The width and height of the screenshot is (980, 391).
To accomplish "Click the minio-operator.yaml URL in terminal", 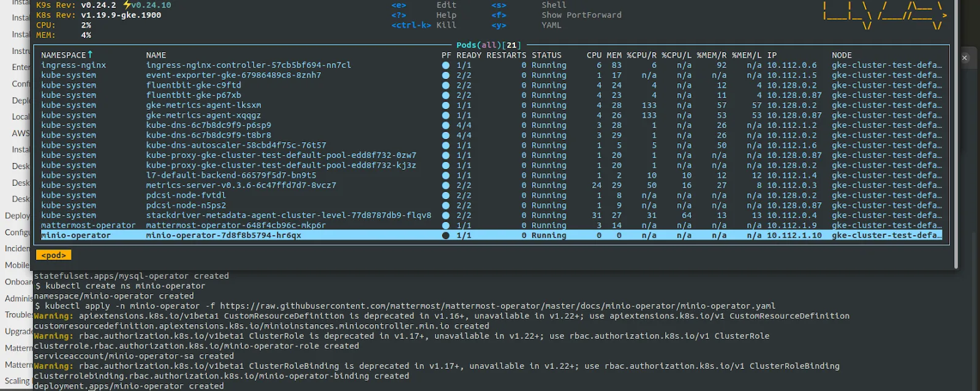I will click(497, 306).
